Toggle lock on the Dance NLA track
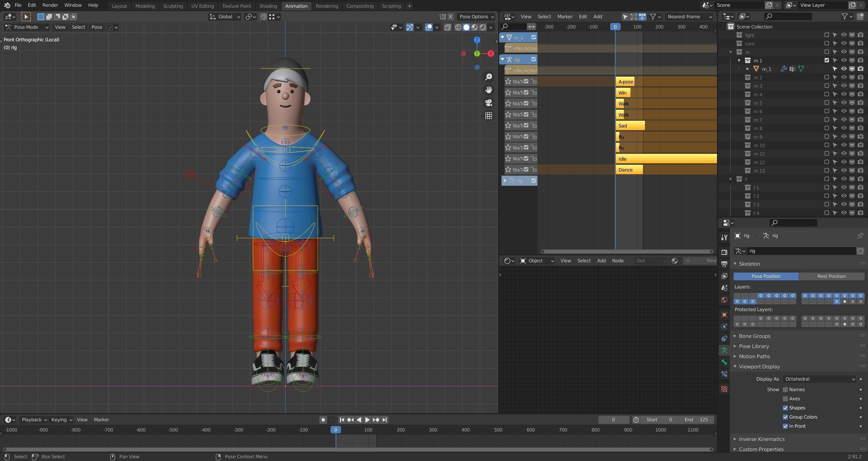 [533, 169]
